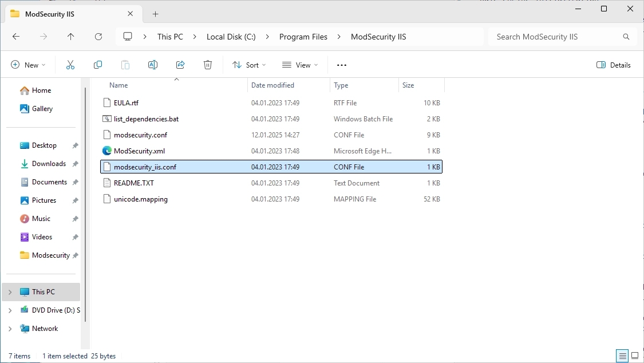The width and height of the screenshot is (644, 363).
Task: Open a new tab with plus button
Action: point(155,14)
